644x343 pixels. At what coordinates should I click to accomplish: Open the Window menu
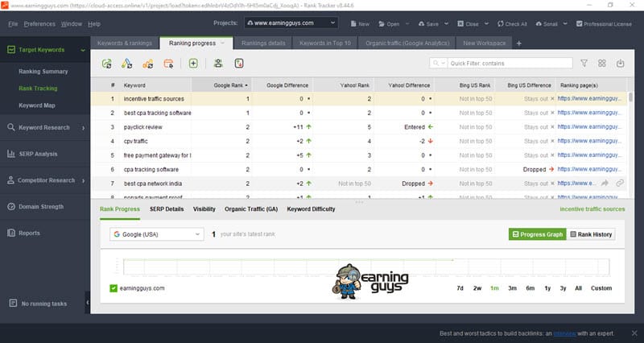72,24
